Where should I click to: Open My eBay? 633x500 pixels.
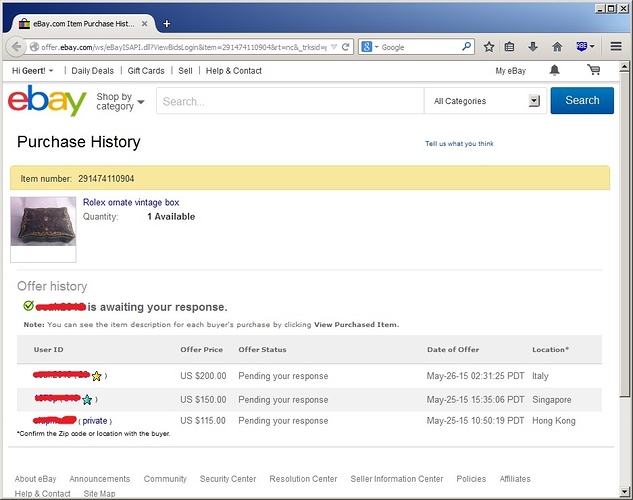(x=511, y=71)
